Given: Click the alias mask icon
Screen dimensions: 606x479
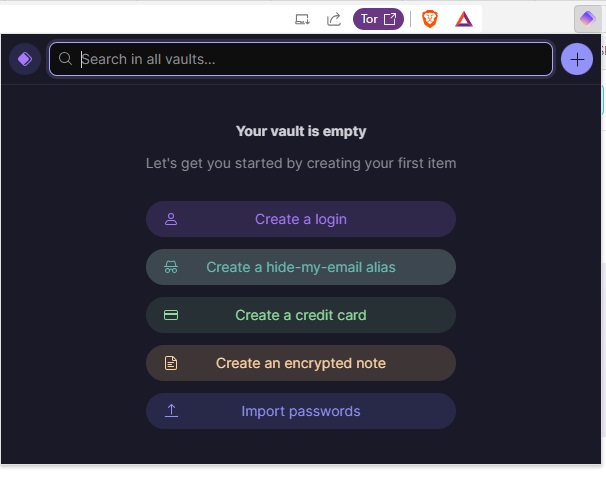Looking at the screenshot, I should (x=171, y=267).
